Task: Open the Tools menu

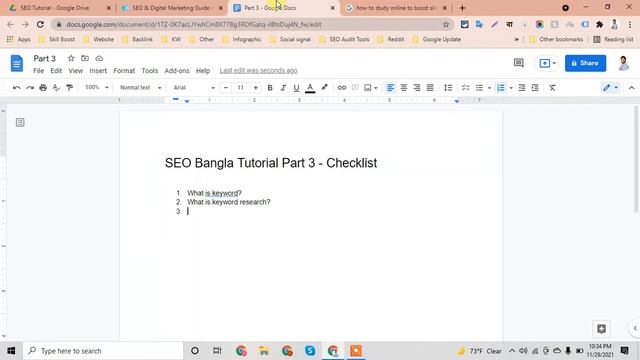Action: (149, 71)
